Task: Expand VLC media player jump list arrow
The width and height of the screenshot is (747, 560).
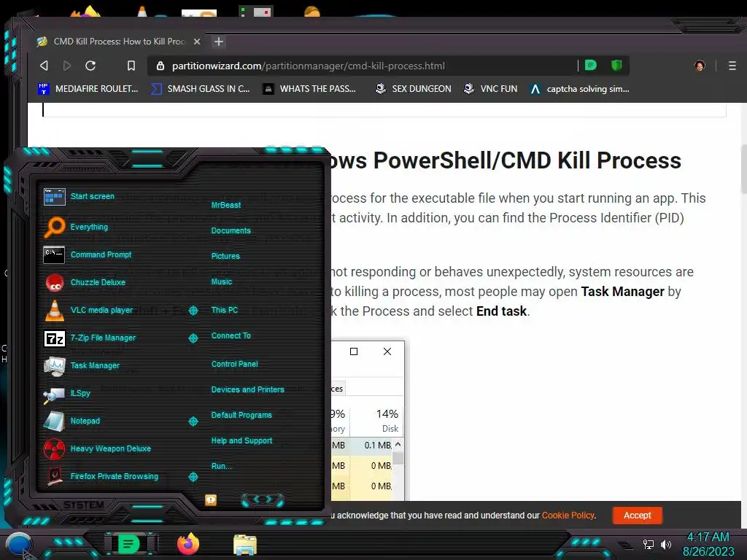Action: pos(193,311)
